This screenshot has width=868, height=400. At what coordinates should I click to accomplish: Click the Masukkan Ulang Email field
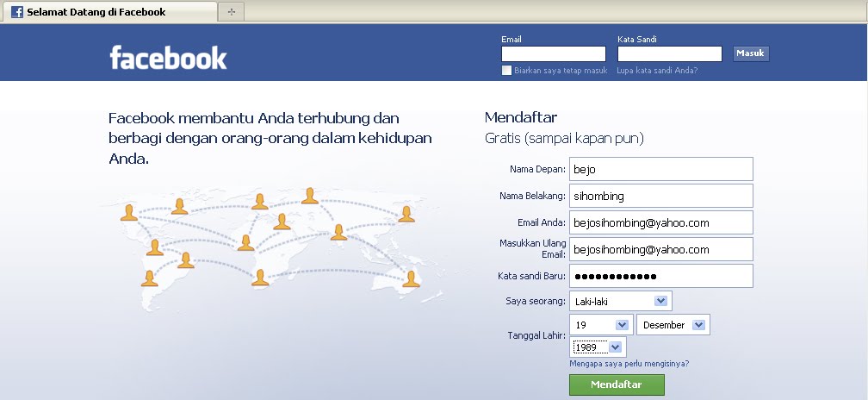tap(661, 249)
